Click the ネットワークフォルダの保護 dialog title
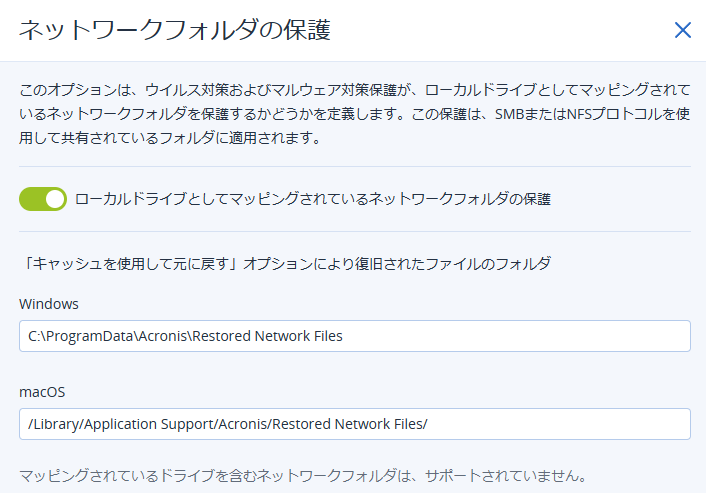The image size is (706, 493). coord(175,30)
